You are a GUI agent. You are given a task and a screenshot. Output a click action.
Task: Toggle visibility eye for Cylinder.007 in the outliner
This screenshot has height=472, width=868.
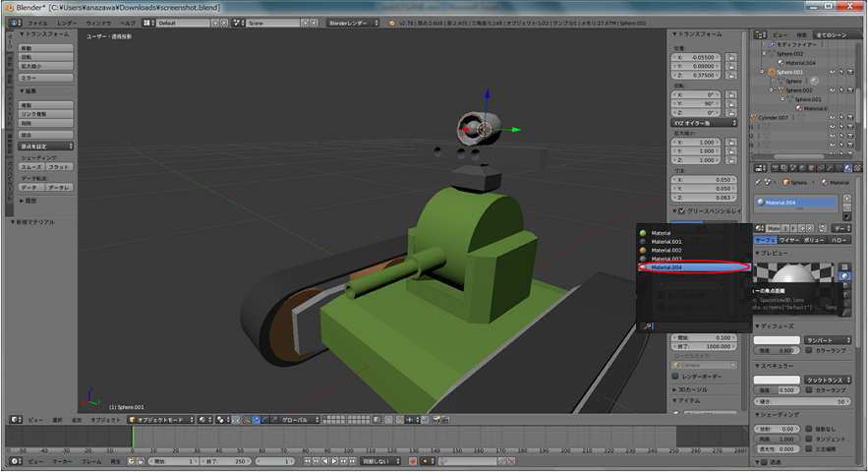click(831, 117)
